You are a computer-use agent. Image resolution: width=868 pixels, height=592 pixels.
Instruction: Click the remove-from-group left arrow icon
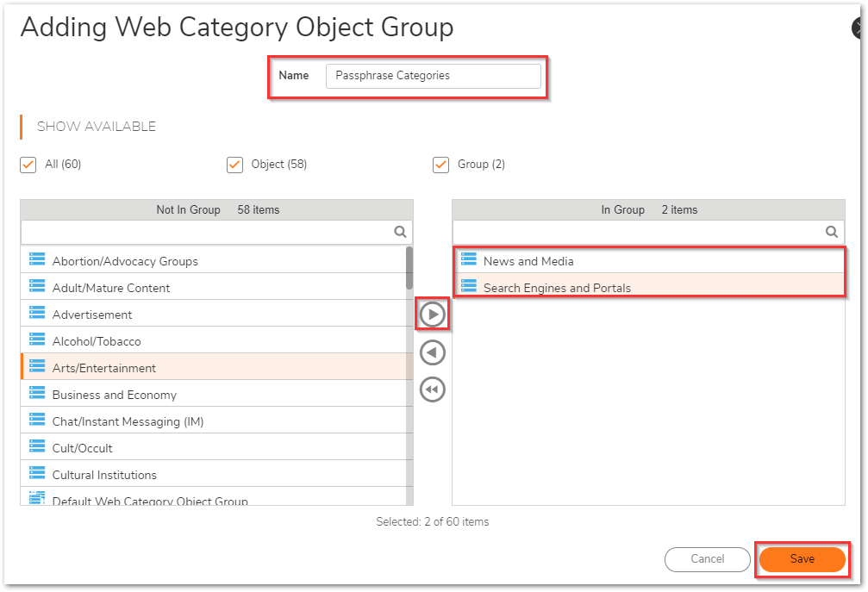pos(433,352)
